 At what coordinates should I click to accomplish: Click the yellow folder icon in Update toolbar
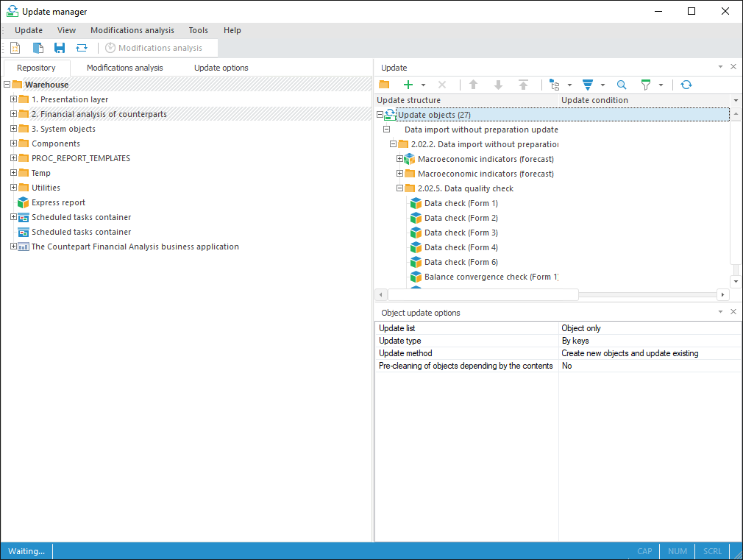[x=384, y=85]
